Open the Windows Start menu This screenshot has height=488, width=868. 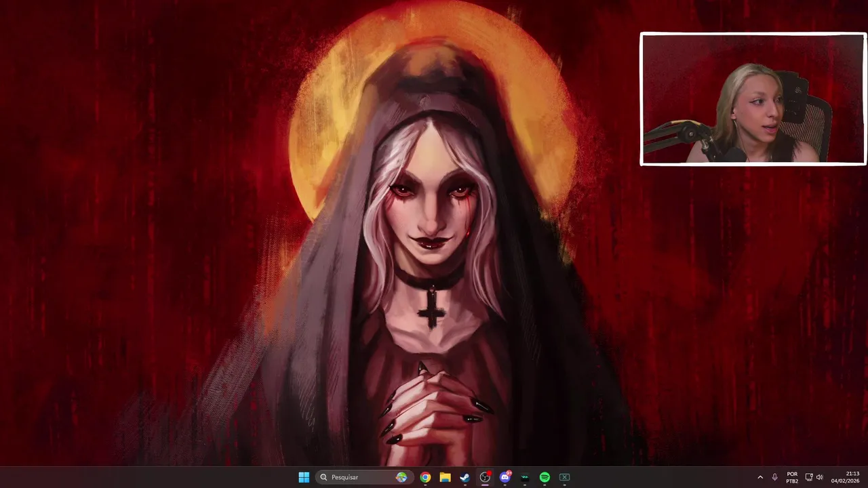304,477
